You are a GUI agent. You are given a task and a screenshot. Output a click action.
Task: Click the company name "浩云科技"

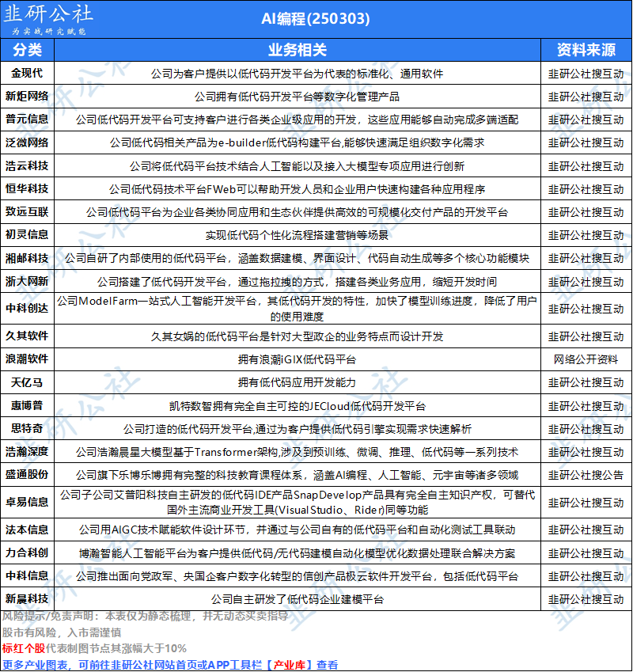pyautogui.click(x=27, y=166)
